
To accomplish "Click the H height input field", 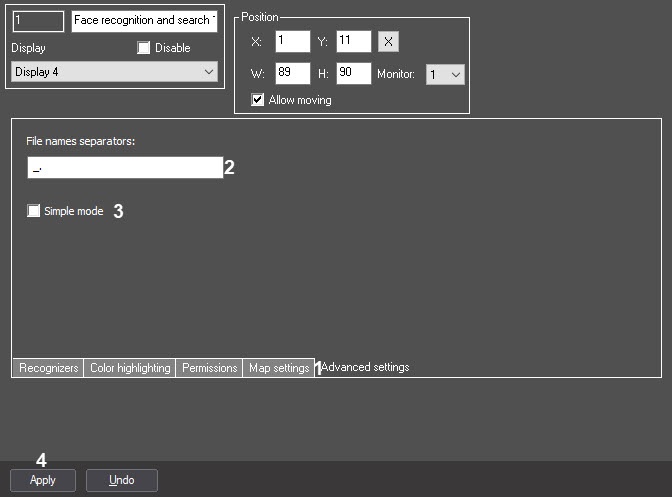I will [354, 74].
